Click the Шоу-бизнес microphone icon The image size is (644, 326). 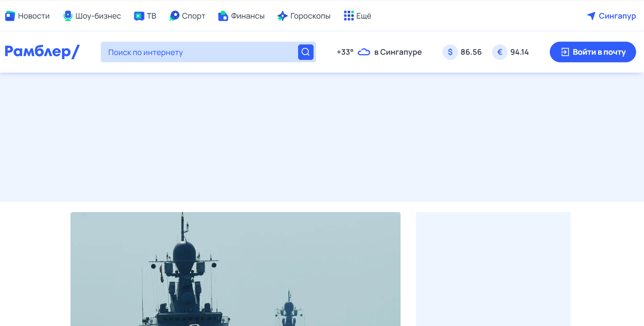pyautogui.click(x=68, y=16)
